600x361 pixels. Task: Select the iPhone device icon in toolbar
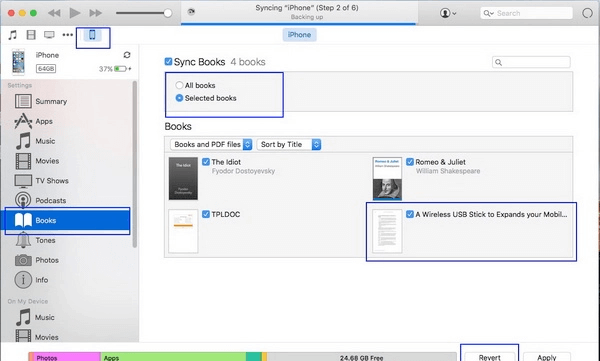click(92, 35)
